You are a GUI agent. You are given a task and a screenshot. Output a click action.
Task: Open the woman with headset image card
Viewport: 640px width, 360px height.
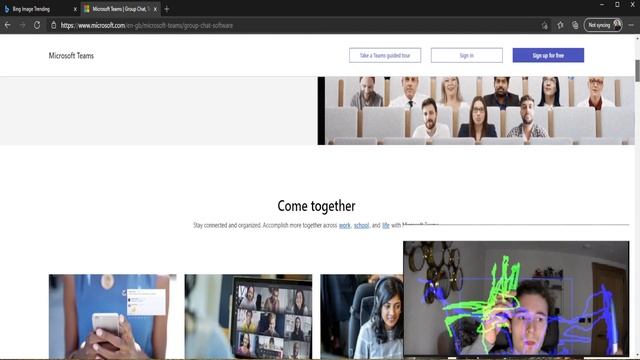click(362, 317)
